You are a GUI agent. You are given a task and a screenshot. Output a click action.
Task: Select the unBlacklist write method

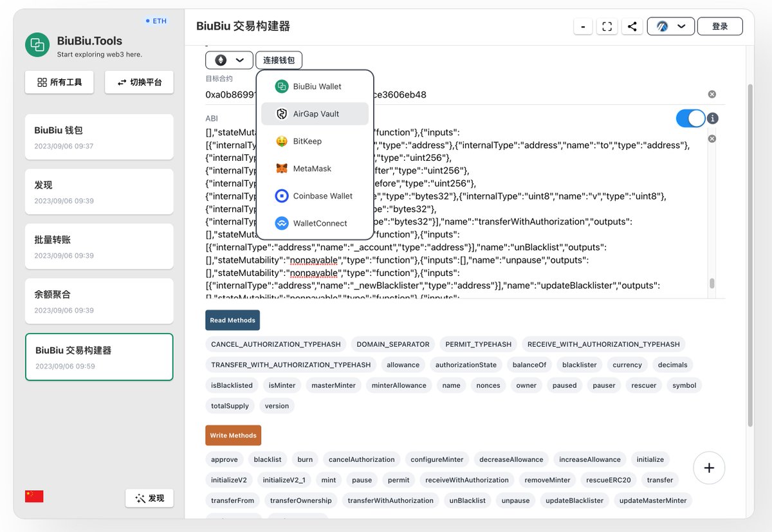click(468, 500)
